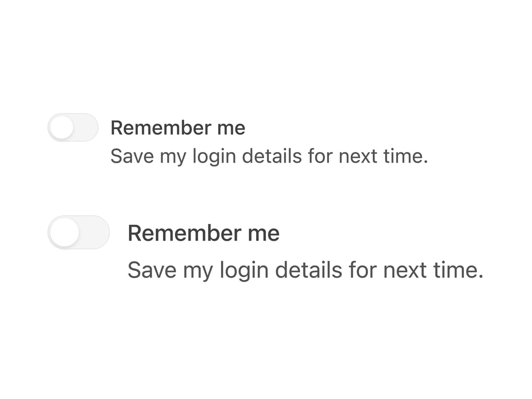This screenshot has width=532, height=399.
Task: Click the larger bold Remember me label
Action: point(203,233)
